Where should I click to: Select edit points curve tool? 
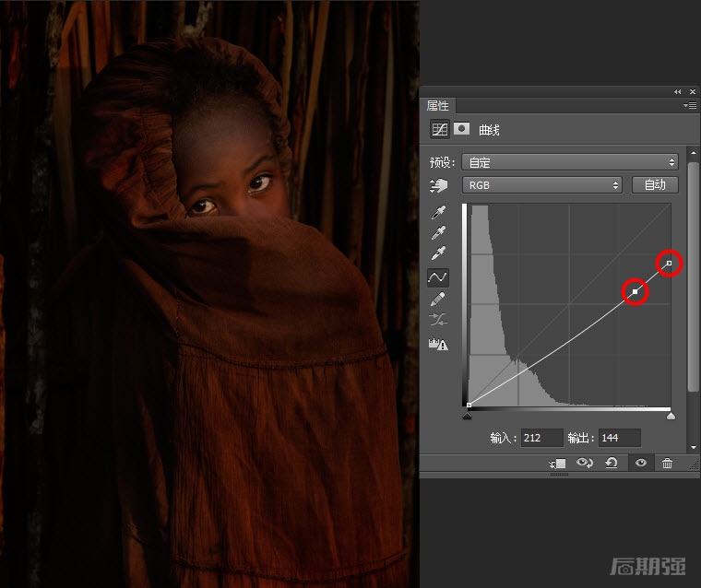[438, 277]
